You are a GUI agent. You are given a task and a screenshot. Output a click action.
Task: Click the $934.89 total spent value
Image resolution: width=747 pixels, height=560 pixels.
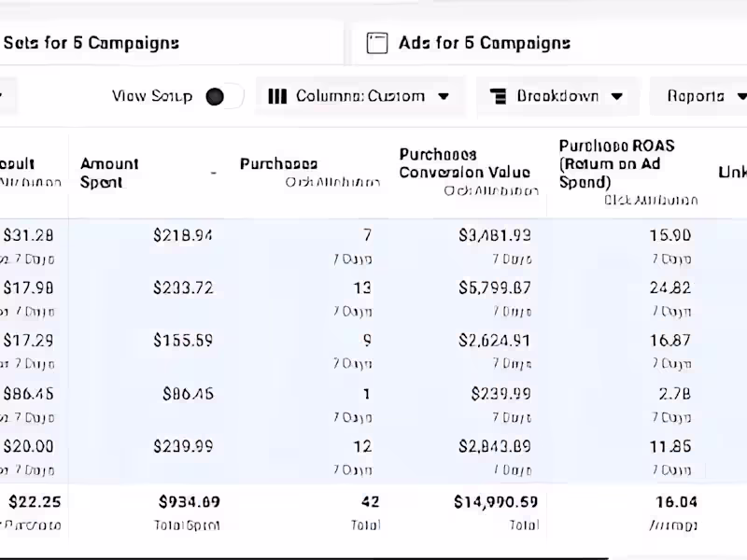pos(190,502)
